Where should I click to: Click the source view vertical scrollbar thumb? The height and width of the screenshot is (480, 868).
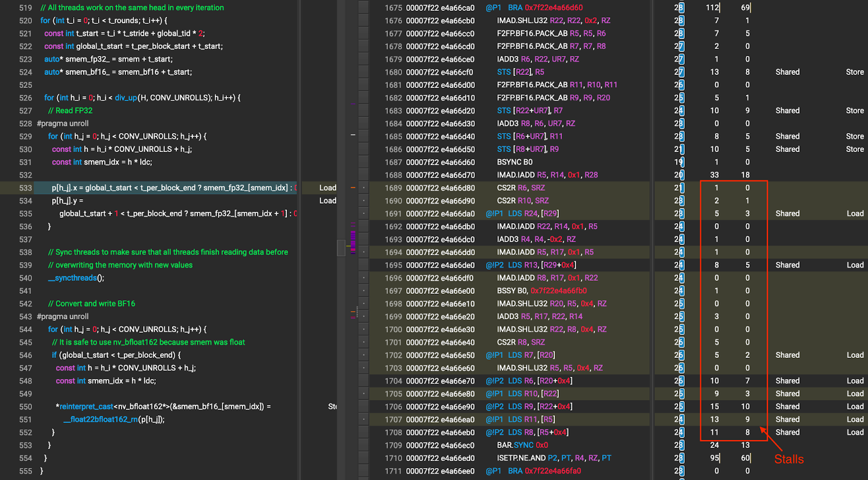[x=341, y=248]
